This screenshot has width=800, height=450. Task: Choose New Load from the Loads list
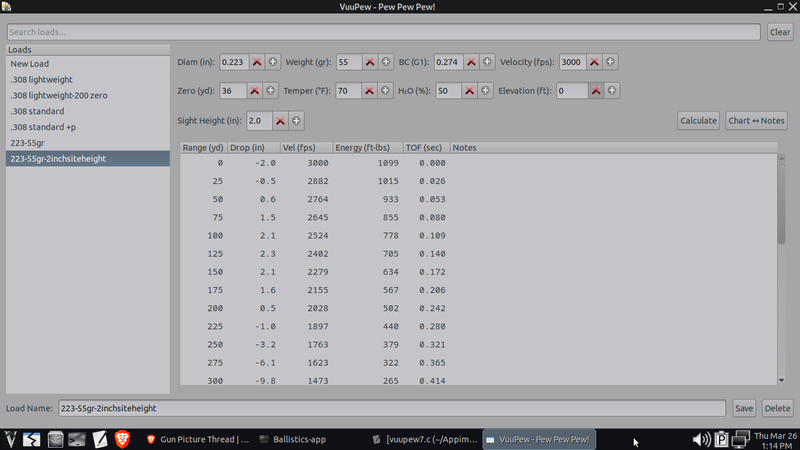pos(30,63)
